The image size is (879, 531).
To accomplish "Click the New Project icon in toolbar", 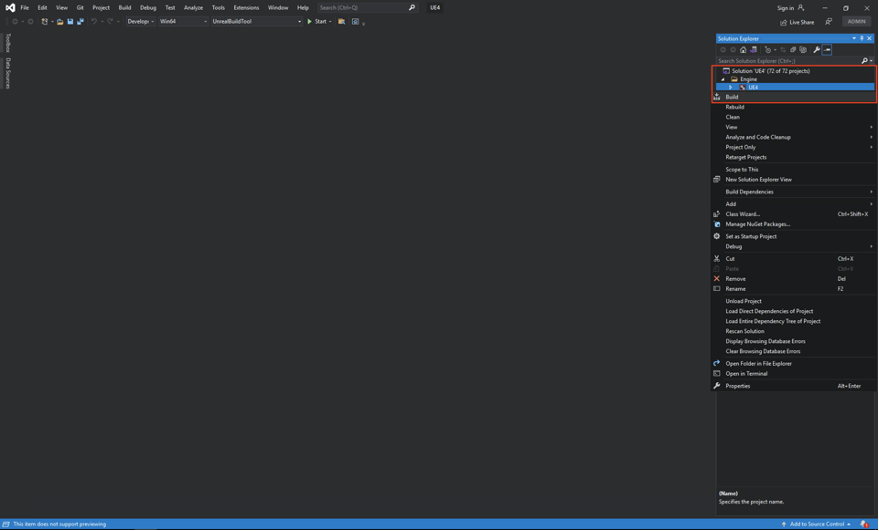I will pyautogui.click(x=44, y=21).
